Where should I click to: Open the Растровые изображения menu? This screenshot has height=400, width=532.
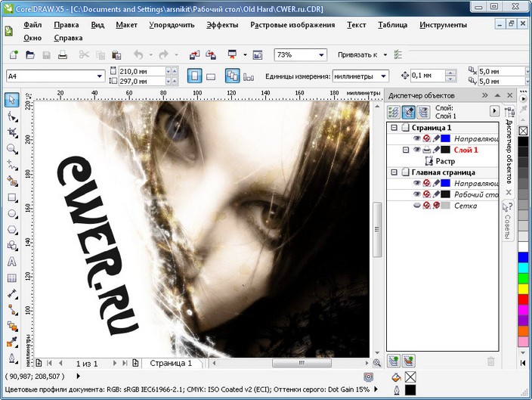[x=292, y=25]
